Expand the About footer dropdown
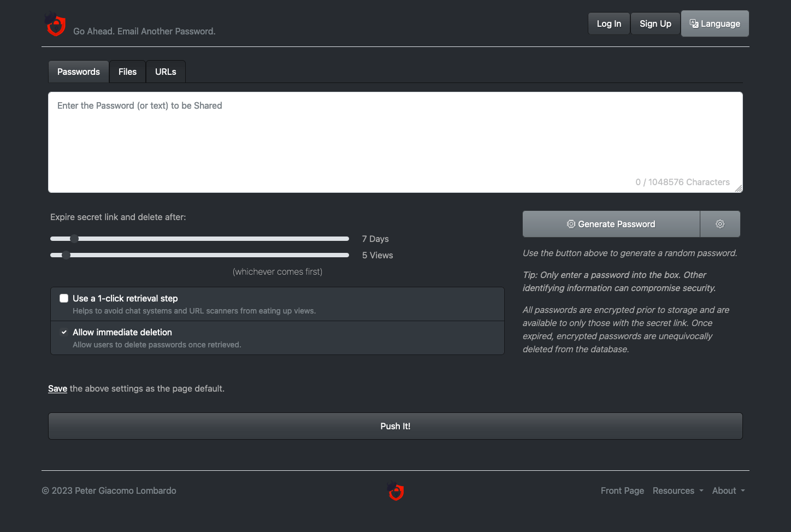Screen dimensions: 791x532 click(x=728, y=490)
